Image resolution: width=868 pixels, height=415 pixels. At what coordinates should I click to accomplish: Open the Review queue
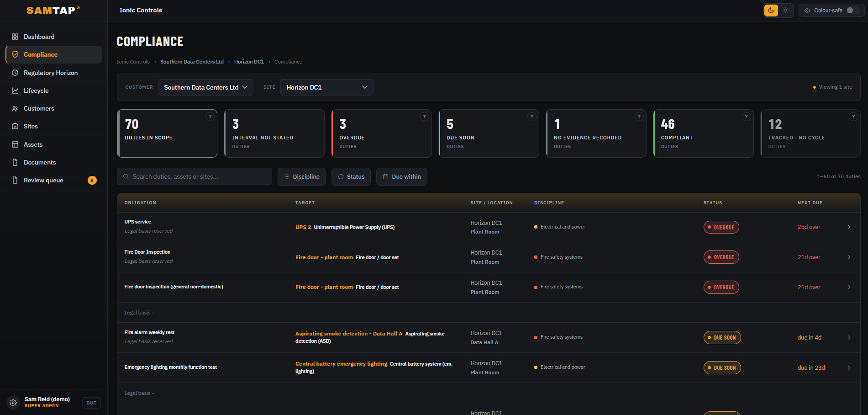coord(53,180)
